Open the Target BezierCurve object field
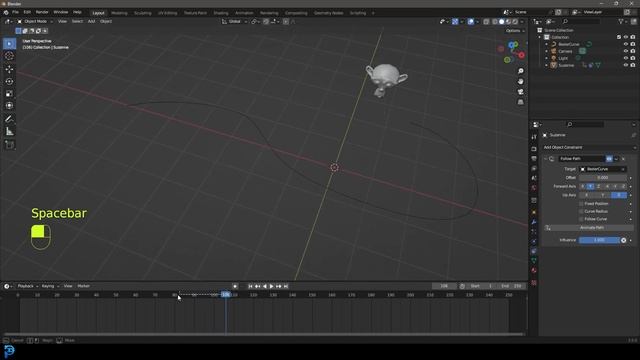The height and width of the screenshot is (360, 640). pyautogui.click(x=603, y=169)
